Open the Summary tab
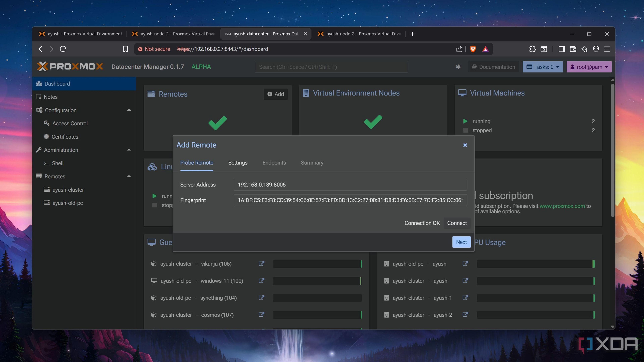This screenshot has width=644, height=362. tap(312, 163)
